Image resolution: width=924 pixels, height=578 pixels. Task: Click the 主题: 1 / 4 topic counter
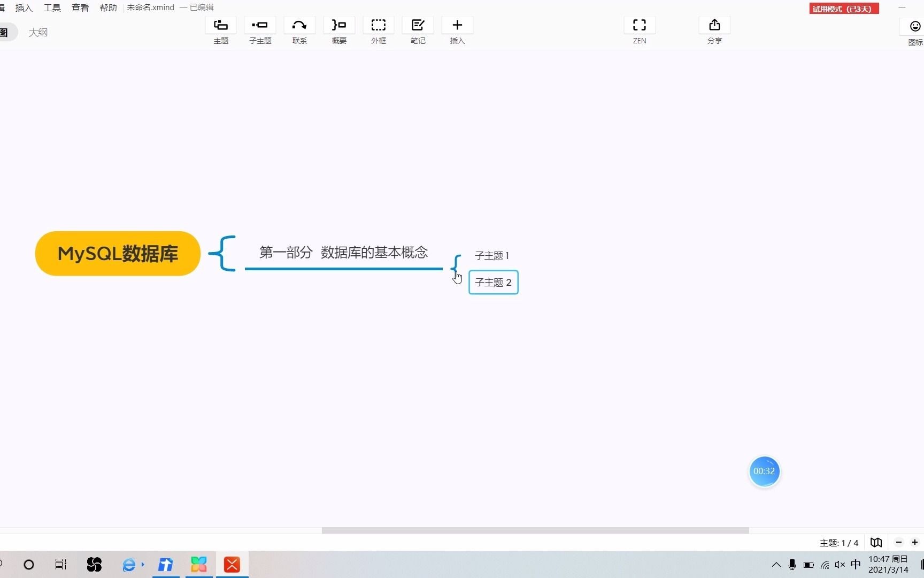pyautogui.click(x=839, y=543)
